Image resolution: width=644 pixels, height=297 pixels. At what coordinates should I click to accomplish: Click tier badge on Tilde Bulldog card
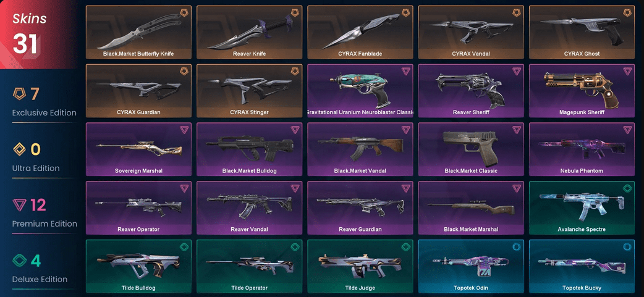point(184,247)
